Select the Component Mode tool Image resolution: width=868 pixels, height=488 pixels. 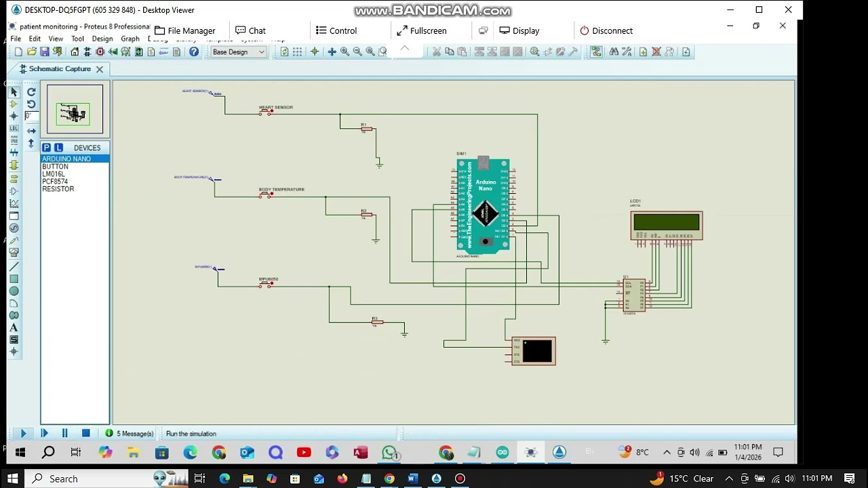(14, 104)
